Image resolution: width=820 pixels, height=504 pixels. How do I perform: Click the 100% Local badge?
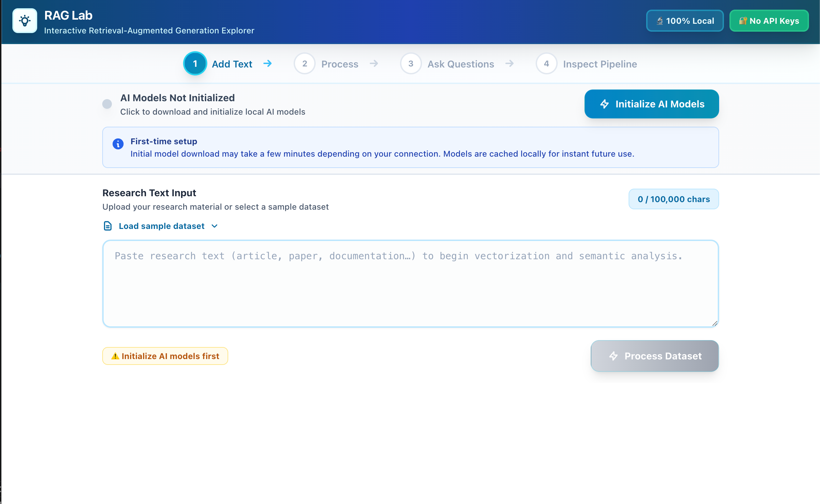tap(685, 21)
